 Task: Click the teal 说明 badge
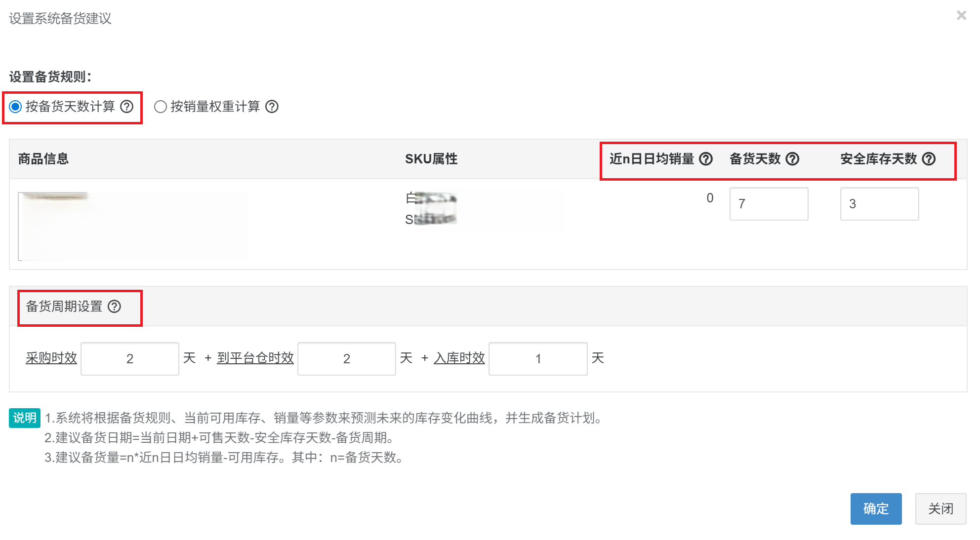pyautogui.click(x=24, y=418)
